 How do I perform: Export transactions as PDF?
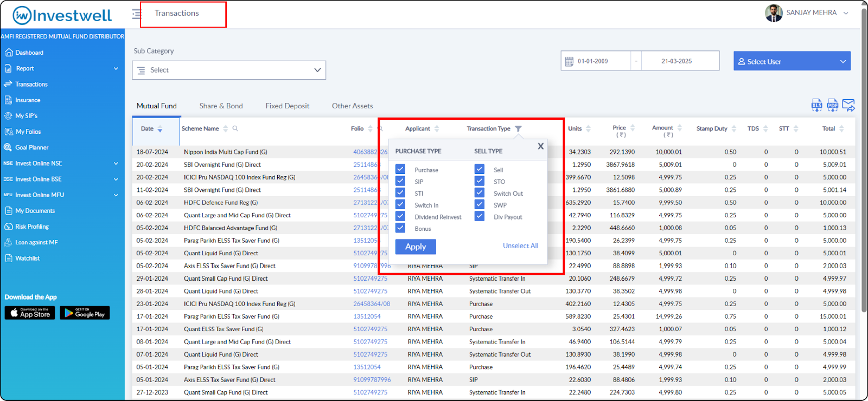[x=833, y=105]
